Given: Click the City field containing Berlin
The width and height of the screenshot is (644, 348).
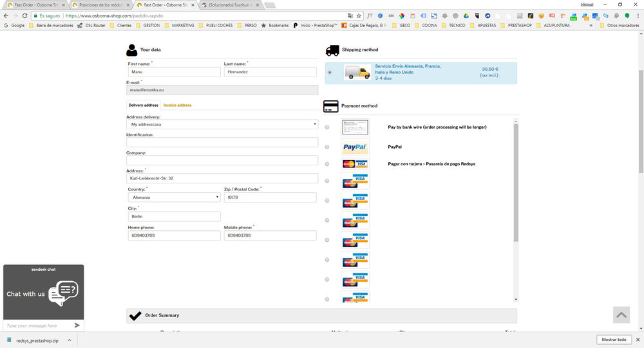Looking at the screenshot, I should [x=174, y=216].
